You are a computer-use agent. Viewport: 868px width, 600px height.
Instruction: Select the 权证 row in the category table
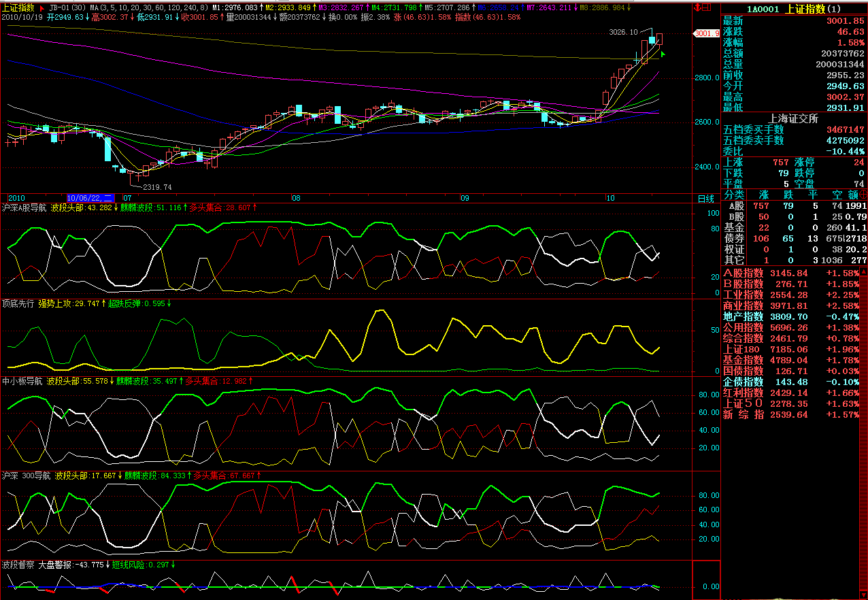pos(795,249)
